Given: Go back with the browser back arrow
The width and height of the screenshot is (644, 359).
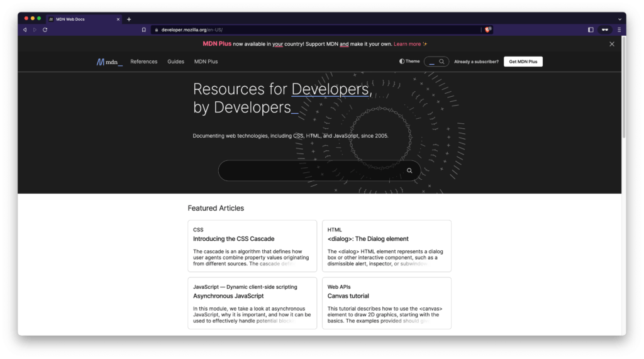Looking at the screenshot, I should click(x=25, y=30).
